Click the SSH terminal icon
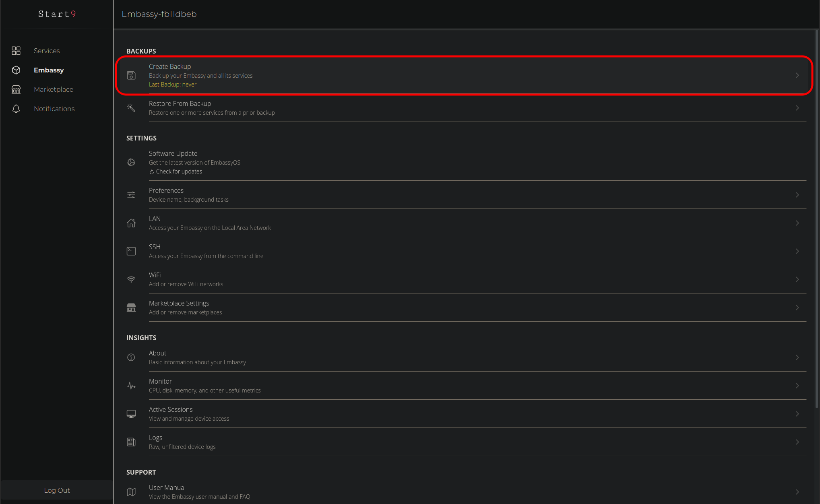The image size is (820, 504). pyautogui.click(x=131, y=251)
